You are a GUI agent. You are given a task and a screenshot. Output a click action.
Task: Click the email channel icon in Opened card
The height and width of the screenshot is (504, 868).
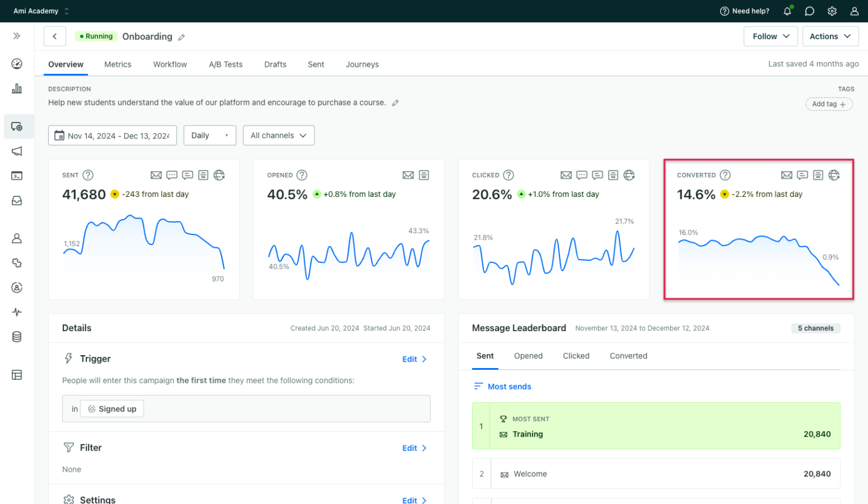408,175
